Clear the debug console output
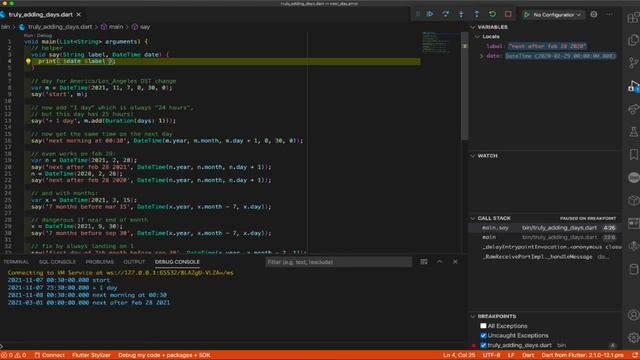640x360 pixels. click(424, 262)
